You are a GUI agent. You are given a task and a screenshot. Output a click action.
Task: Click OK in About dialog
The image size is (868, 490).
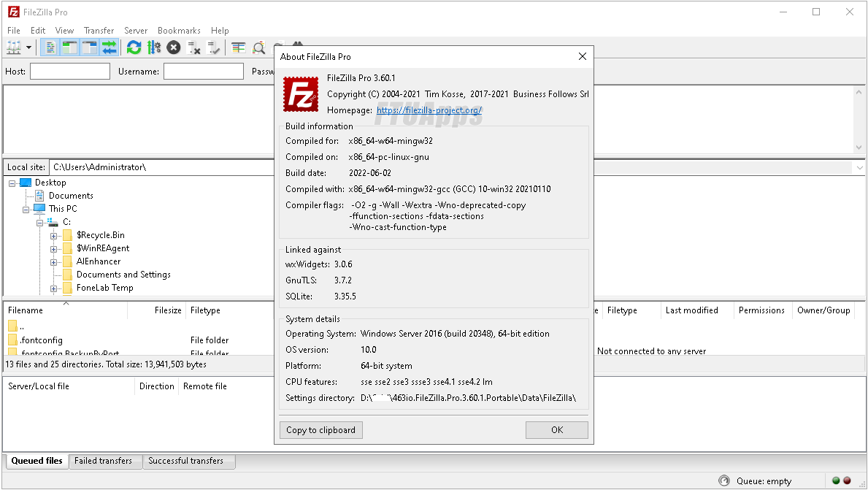click(557, 430)
